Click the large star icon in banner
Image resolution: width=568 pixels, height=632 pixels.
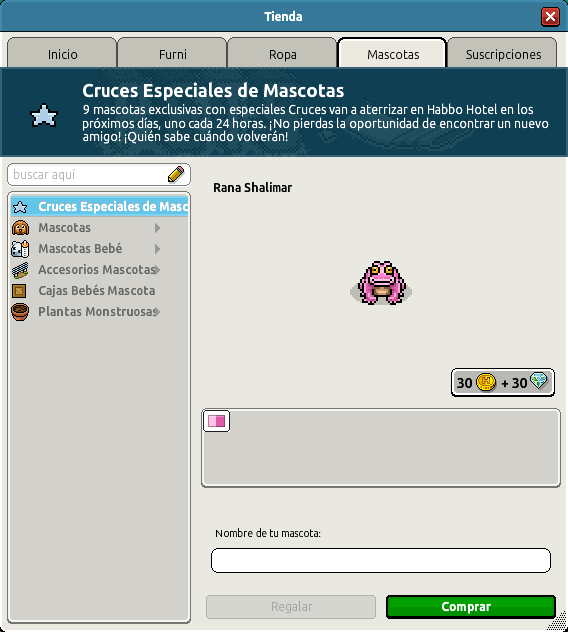44,116
